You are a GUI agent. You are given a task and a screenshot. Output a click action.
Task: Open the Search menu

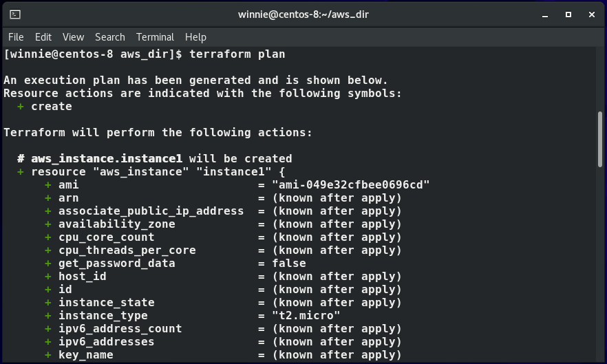pyautogui.click(x=110, y=37)
